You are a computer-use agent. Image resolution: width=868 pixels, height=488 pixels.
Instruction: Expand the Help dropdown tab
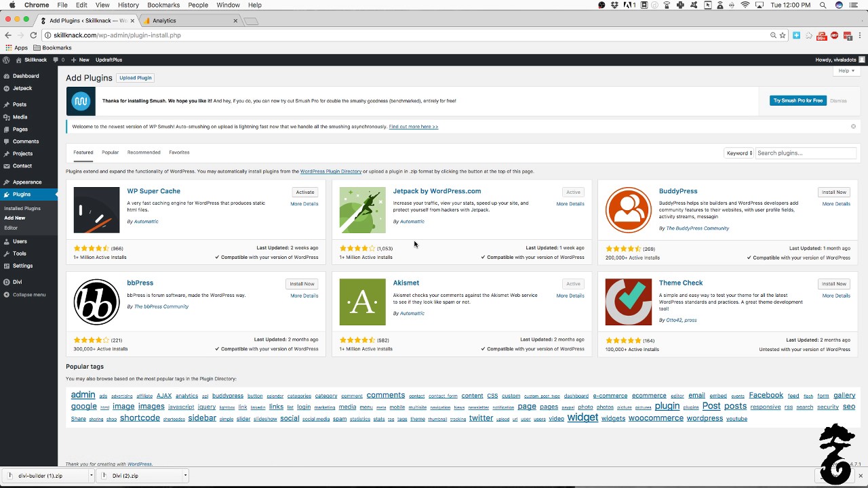coord(846,70)
